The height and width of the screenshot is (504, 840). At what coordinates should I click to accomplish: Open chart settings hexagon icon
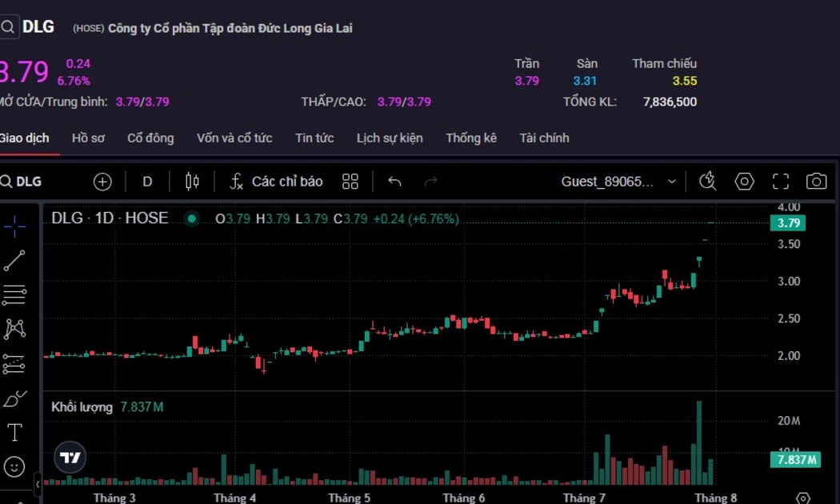pos(744,182)
